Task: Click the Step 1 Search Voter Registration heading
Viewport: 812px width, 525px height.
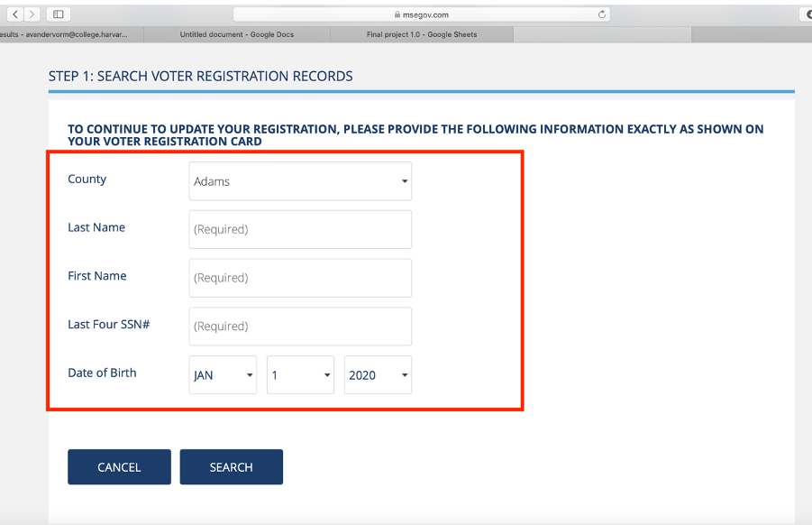Action: [201, 77]
